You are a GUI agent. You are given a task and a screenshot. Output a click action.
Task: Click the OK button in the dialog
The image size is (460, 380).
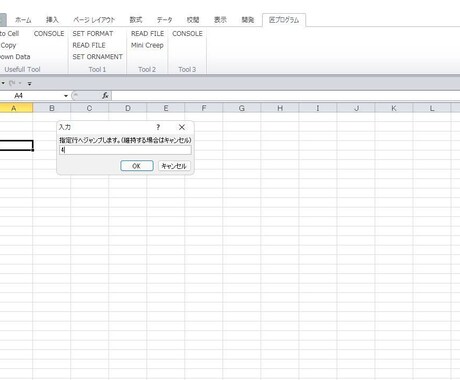(x=137, y=166)
